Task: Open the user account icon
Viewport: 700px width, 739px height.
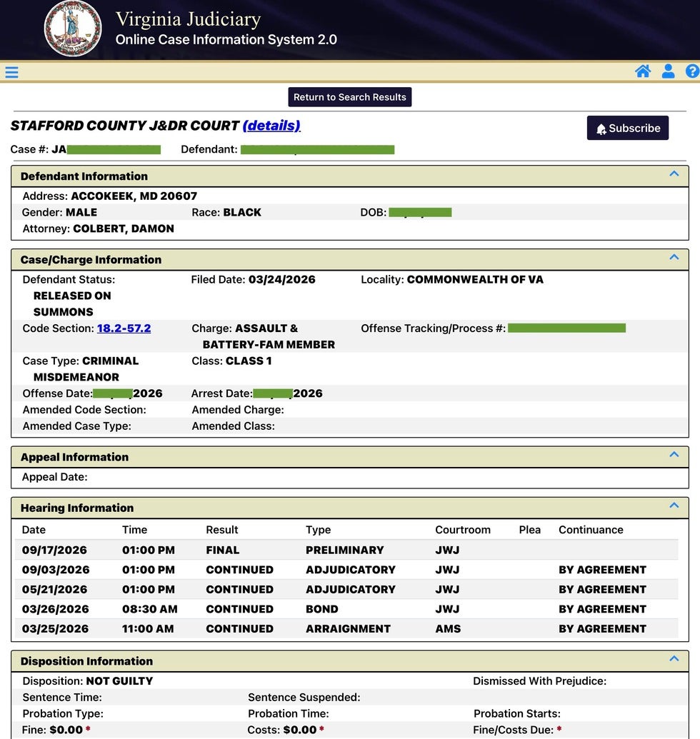Action: [x=668, y=71]
